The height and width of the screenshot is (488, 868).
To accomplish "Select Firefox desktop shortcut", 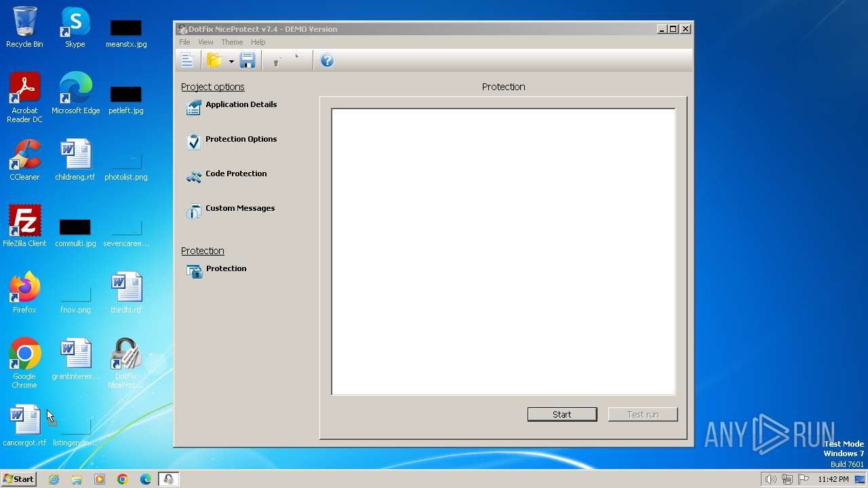I will [24, 293].
